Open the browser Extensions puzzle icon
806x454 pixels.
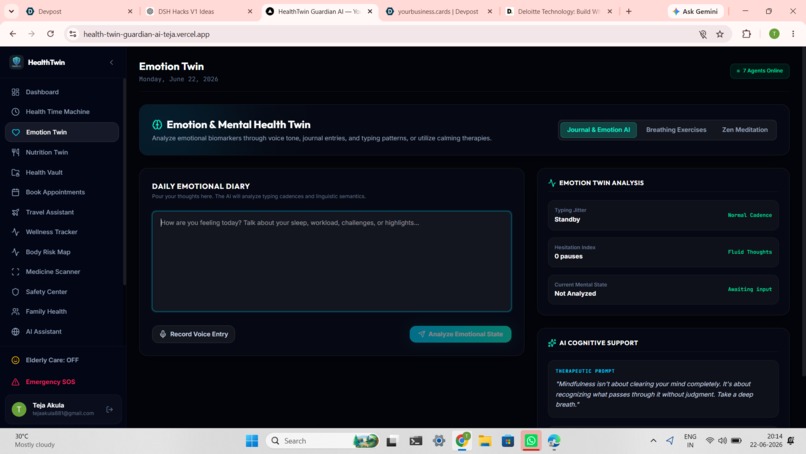tap(746, 34)
